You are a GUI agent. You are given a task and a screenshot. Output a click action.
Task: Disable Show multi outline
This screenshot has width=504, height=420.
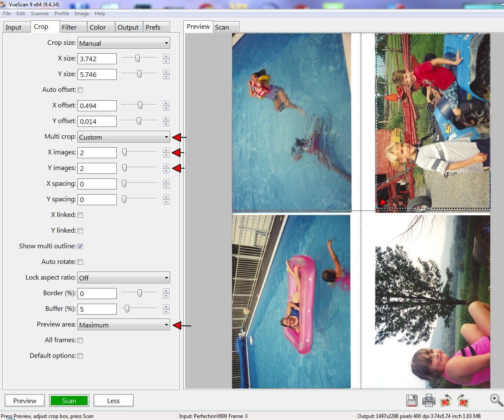[80, 246]
